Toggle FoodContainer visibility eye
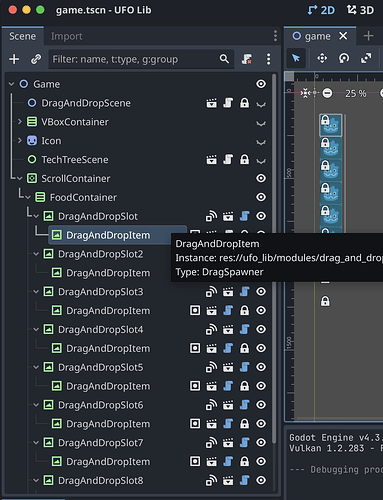 [261, 197]
